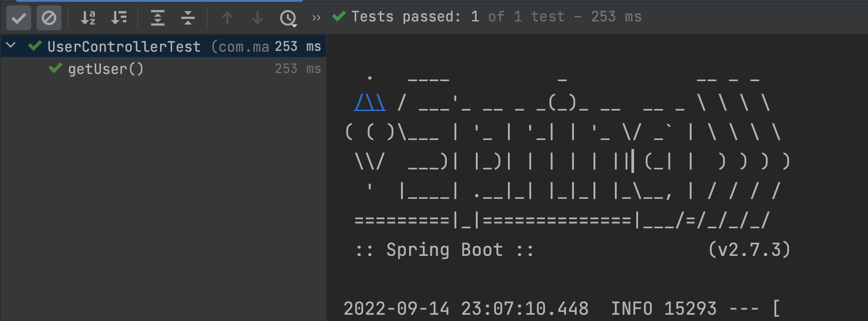Image resolution: width=868 pixels, height=321 pixels.
Task: Select the UserControllerTest row
Action: [x=164, y=46]
